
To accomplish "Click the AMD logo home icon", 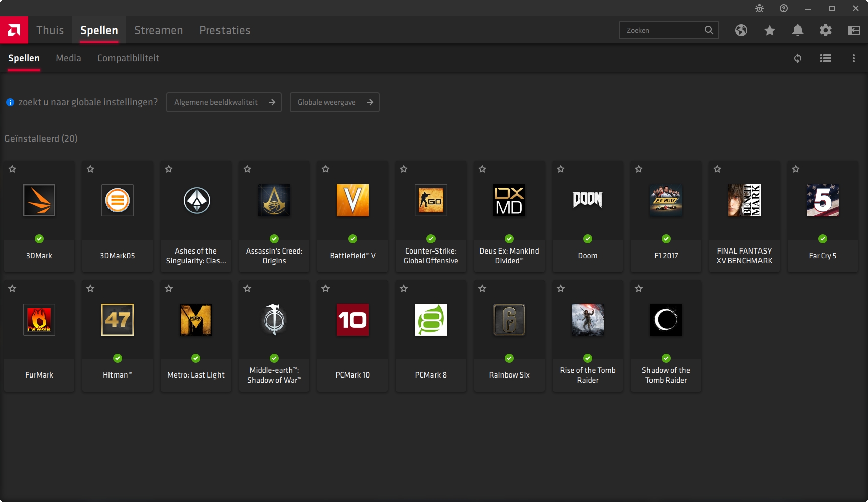I will coord(14,30).
